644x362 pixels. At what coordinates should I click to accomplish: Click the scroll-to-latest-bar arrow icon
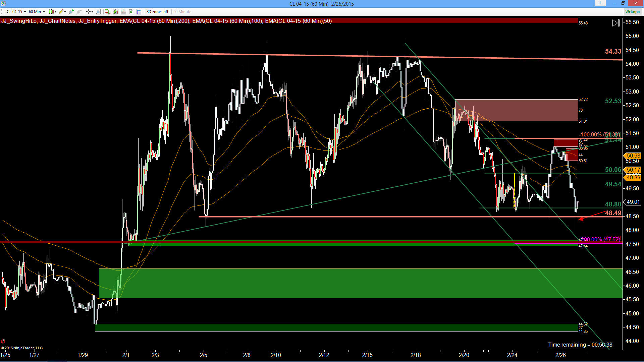616,23
